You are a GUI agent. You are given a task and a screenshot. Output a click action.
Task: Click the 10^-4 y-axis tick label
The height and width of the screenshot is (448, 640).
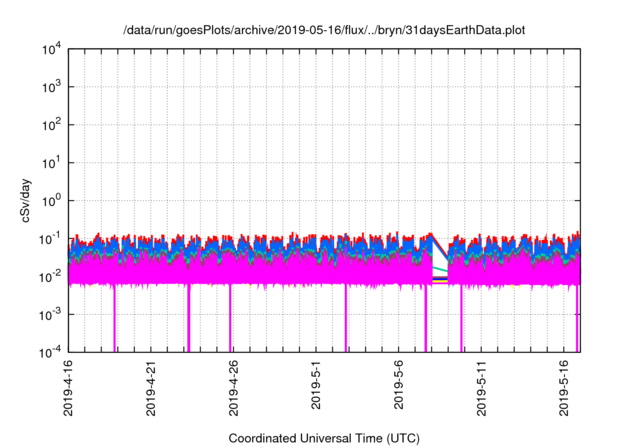[x=50, y=352]
